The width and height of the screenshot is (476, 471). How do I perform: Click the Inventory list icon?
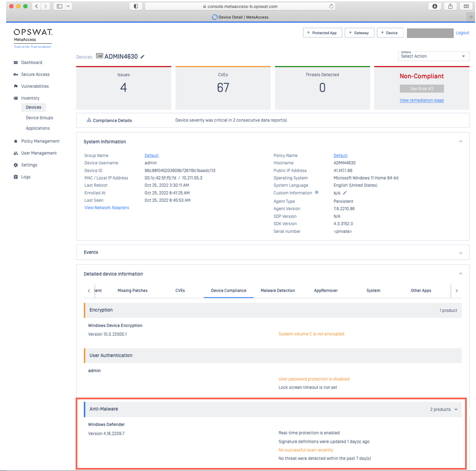(x=16, y=98)
